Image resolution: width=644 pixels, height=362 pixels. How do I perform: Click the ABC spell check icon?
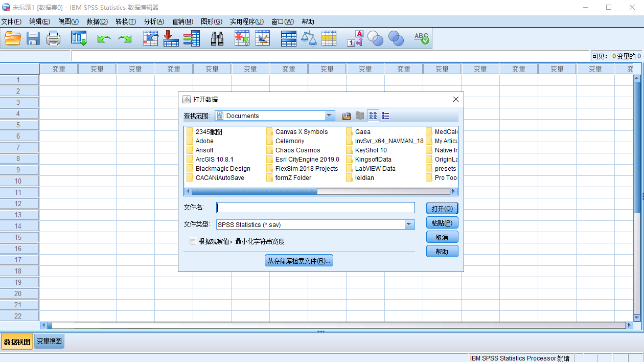422,38
